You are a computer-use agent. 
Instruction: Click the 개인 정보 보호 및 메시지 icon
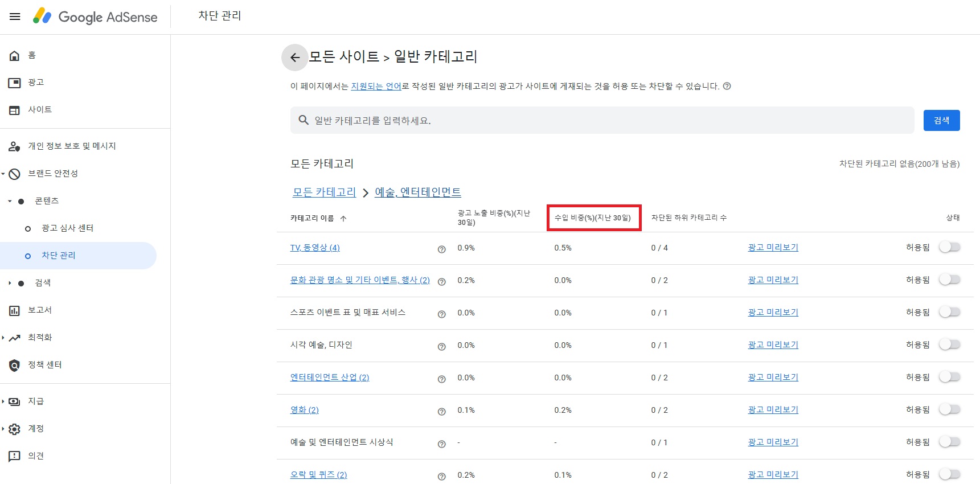coord(14,146)
